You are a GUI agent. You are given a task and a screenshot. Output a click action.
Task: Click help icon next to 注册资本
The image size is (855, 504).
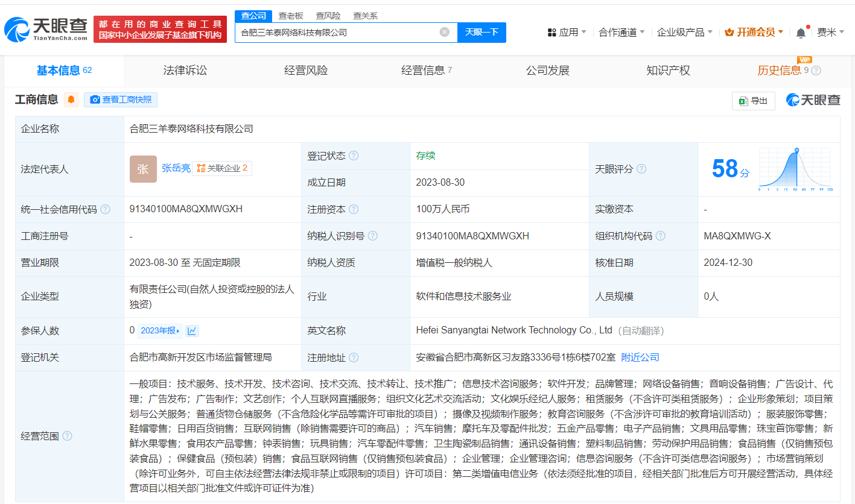[354, 209]
